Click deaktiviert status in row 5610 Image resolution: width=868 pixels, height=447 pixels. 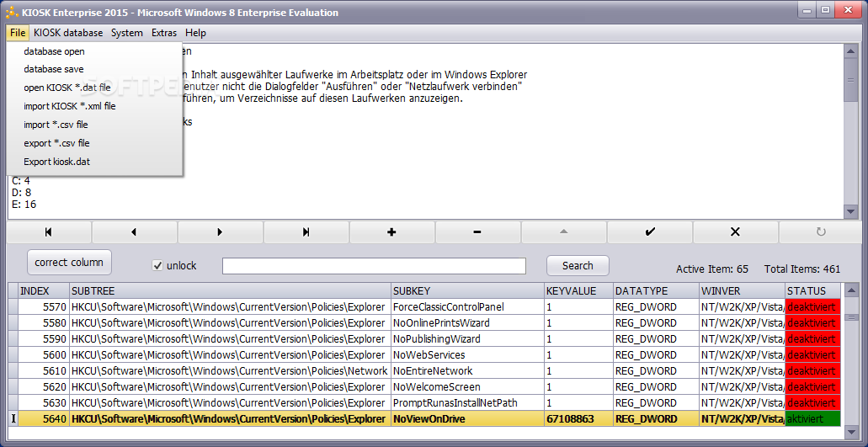(x=812, y=370)
